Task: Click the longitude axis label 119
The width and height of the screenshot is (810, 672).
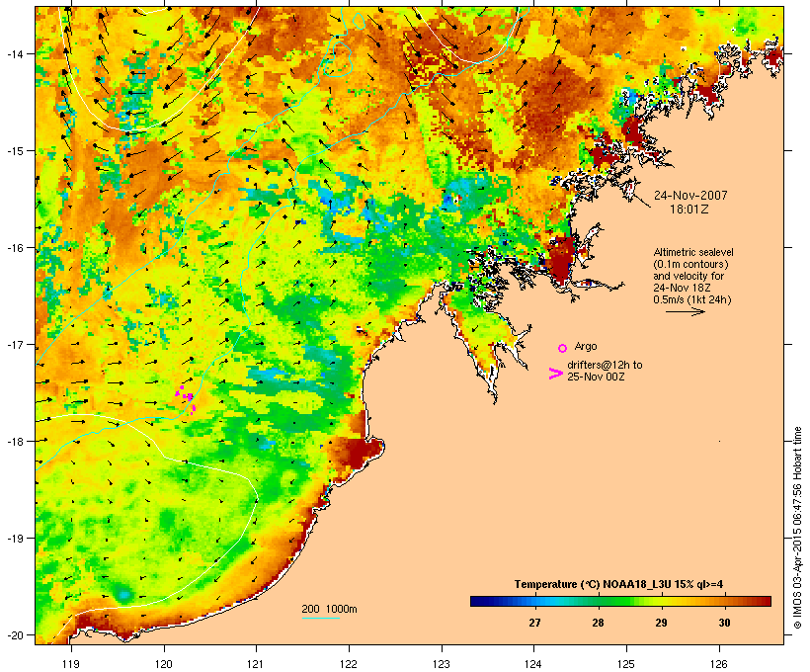Action: (71, 664)
